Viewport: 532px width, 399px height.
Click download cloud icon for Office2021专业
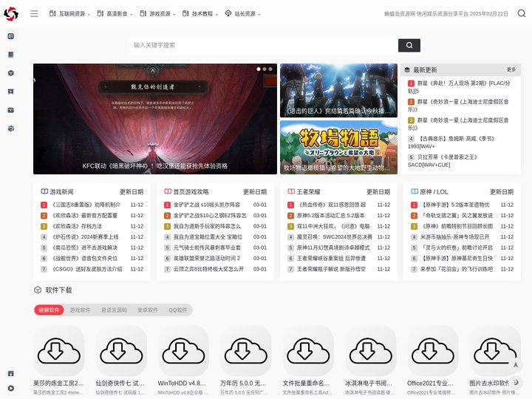[x=432, y=351]
